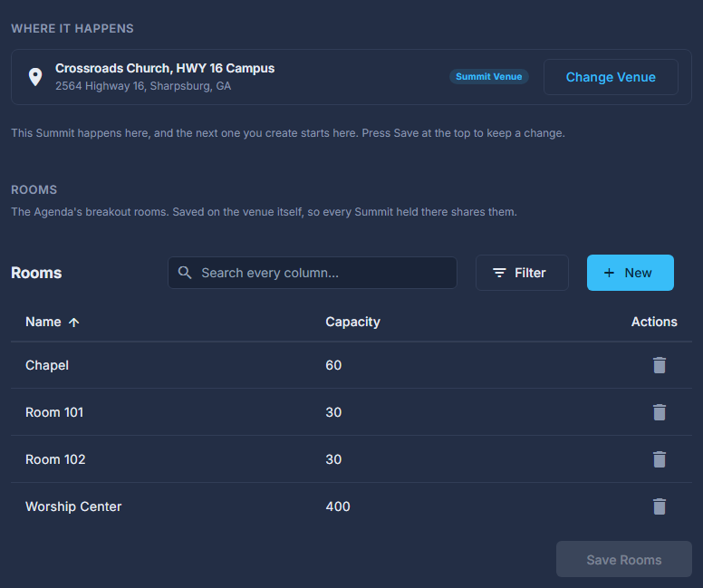The image size is (703, 588).
Task: Click the ascending sort arrow next to Name
Action: point(74,322)
